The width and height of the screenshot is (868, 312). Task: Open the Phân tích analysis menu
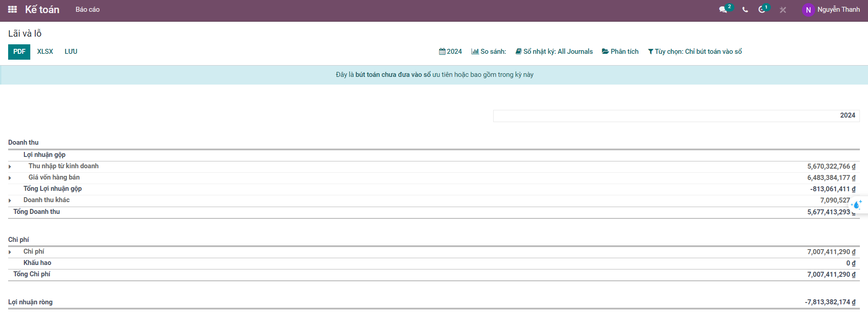(620, 52)
